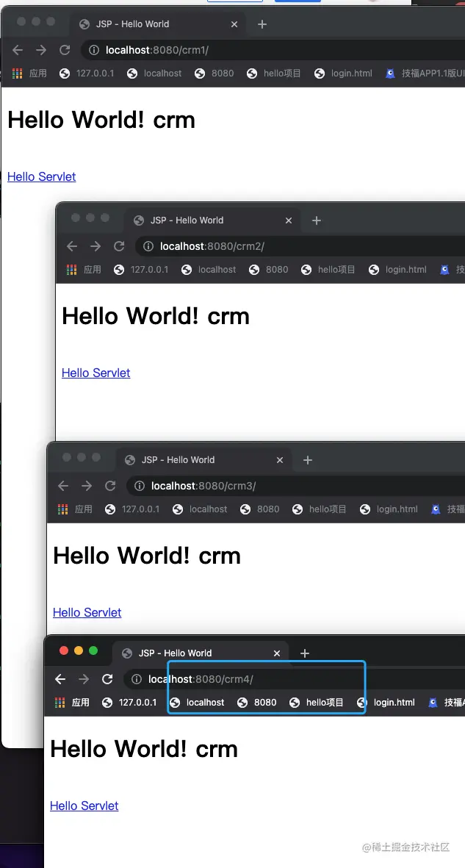Screen dimensions: 465x868
Task: Close the JSP tab in crm2 window
Action: [x=289, y=220]
